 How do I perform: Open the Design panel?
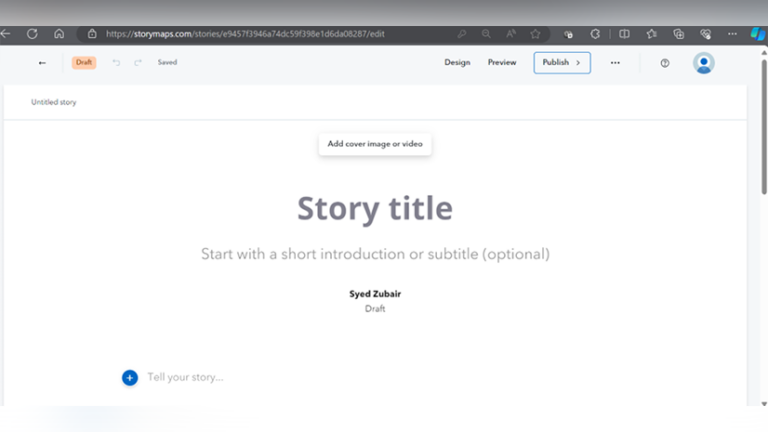click(457, 62)
